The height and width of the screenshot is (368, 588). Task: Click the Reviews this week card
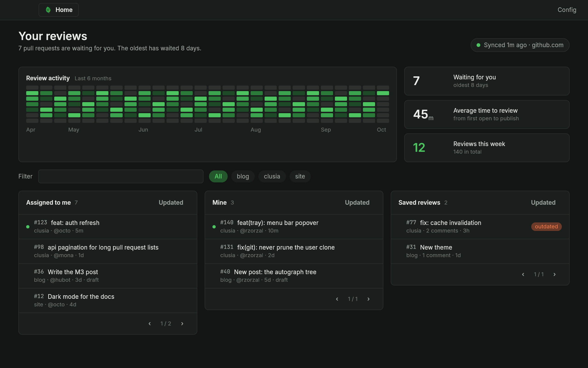487,148
